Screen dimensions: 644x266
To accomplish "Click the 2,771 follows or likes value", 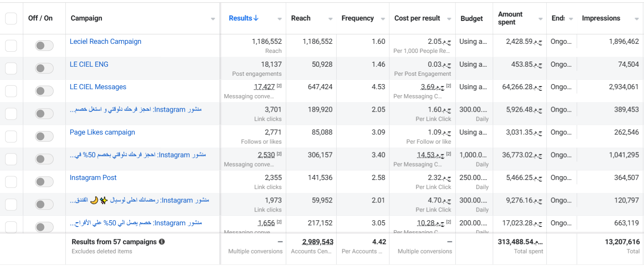I will pyautogui.click(x=273, y=132).
